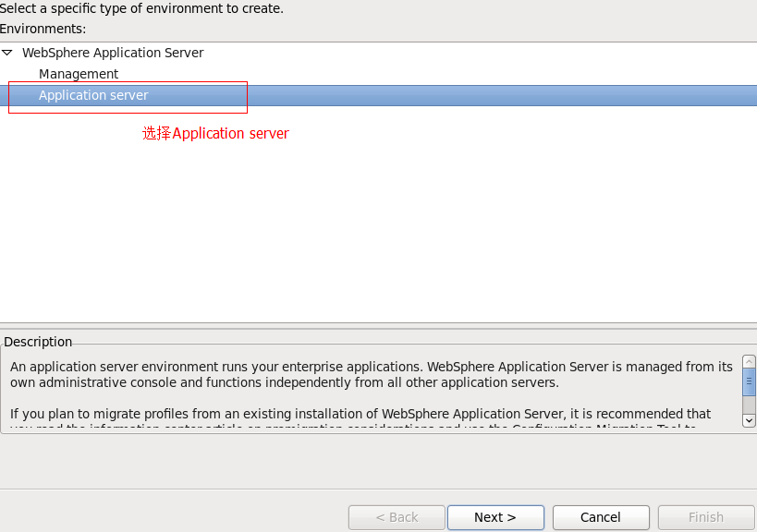Proceed by clicking Next
Viewport: 757px width, 532px height.
[494, 517]
